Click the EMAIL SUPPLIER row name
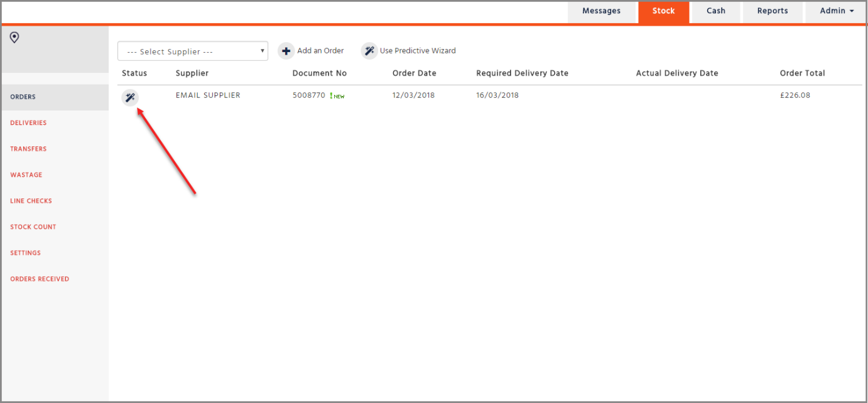This screenshot has height=403, width=868. [x=208, y=96]
